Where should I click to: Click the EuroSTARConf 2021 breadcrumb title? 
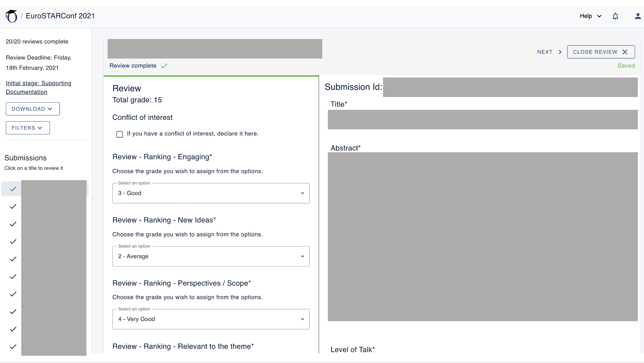(60, 16)
